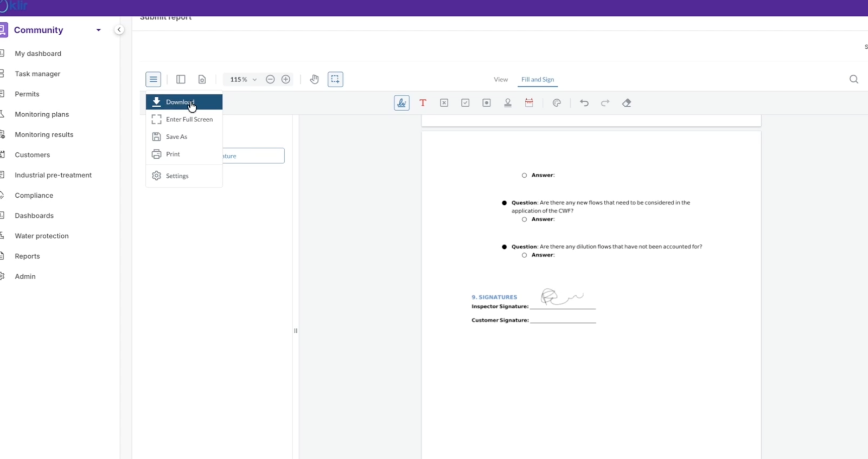Select the signature tool in the toolbar
The height and width of the screenshot is (459, 868).
[401, 103]
